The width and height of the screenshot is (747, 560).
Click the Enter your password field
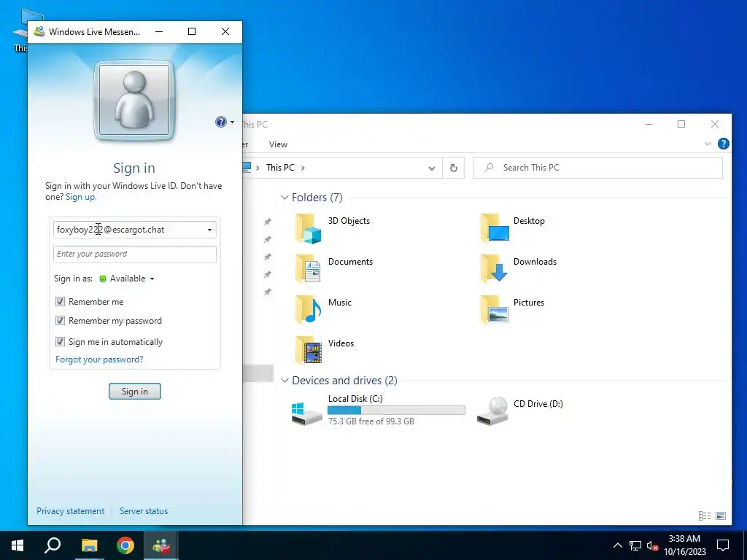[135, 254]
